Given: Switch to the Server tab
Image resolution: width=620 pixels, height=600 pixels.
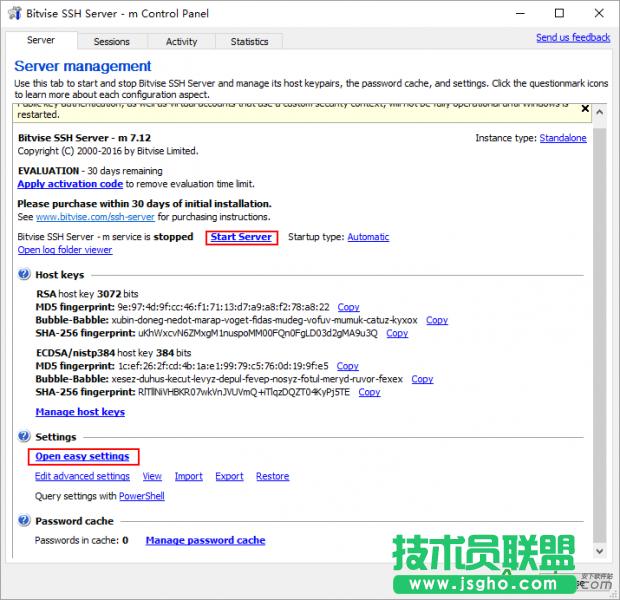Looking at the screenshot, I should [41, 40].
